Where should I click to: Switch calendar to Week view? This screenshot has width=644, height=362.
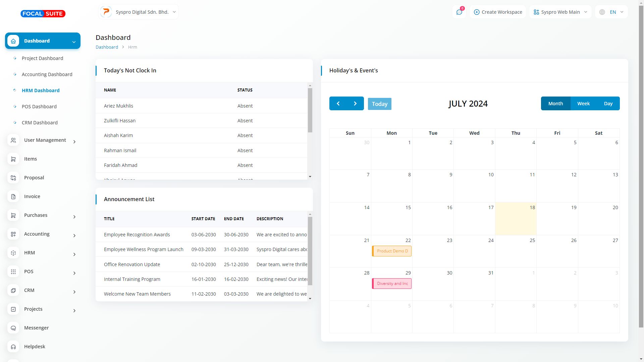[583, 104]
